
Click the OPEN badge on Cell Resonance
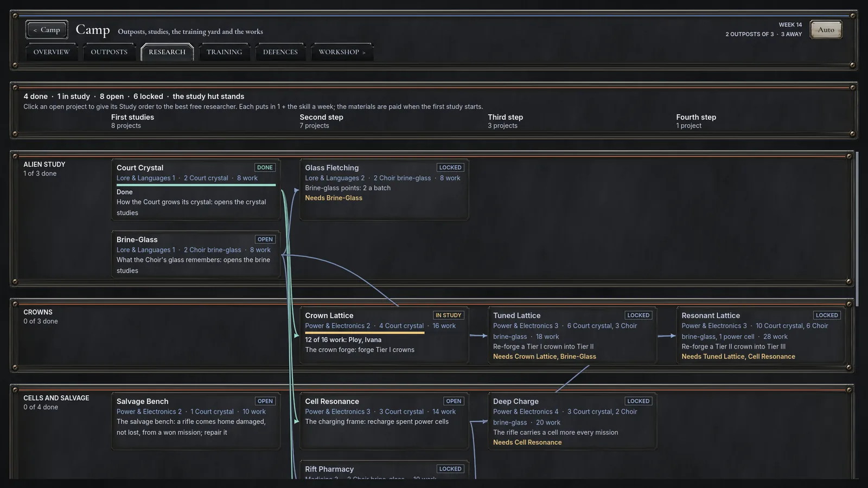454,401
